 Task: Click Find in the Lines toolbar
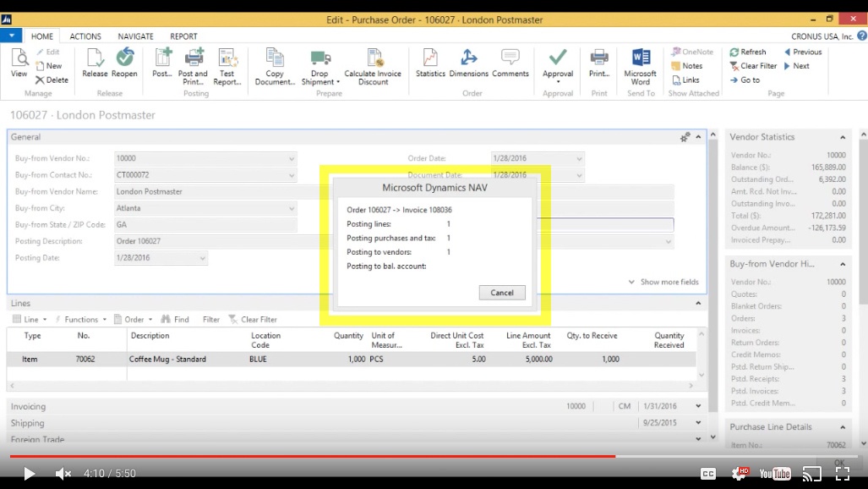[x=175, y=319]
